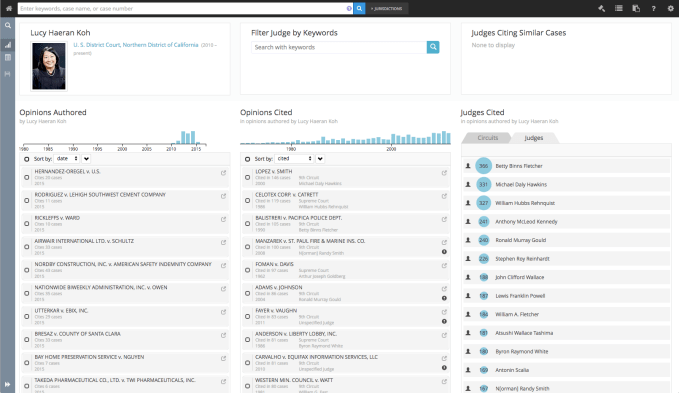The width and height of the screenshot is (679, 393).
Task: Open CELOTEX CORP. v. CATRETT external link icon
Action: click(x=444, y=196)
